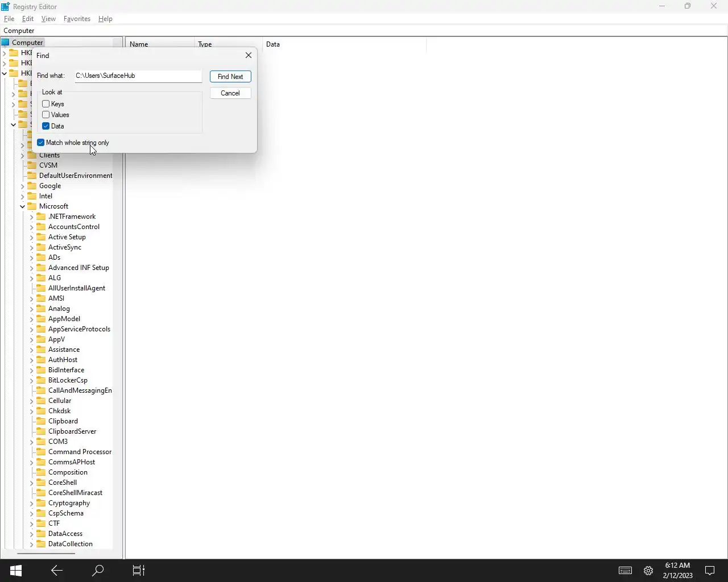Click the Clipboard folder icon
This screenshot has width=728, height=582.
tap(41, 421)
